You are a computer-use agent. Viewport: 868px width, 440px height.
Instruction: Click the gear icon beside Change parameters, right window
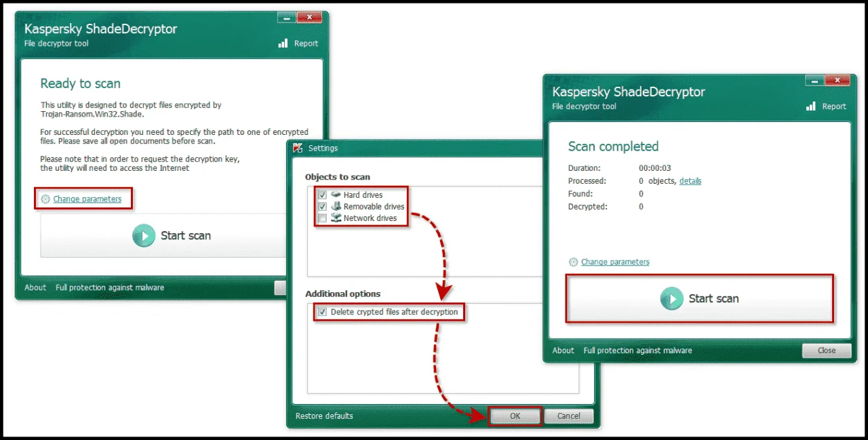point(574,262)
